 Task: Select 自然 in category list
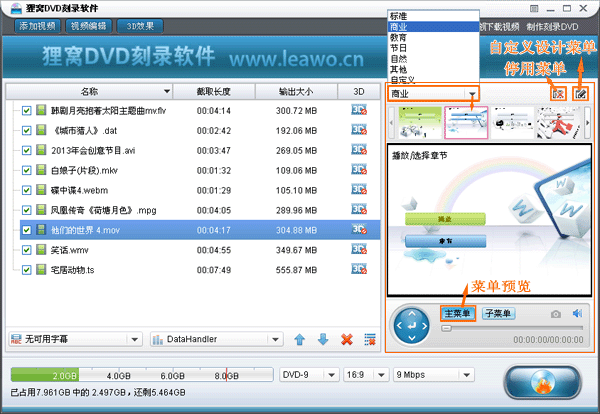pyautogui.click(x=433, y=59)
